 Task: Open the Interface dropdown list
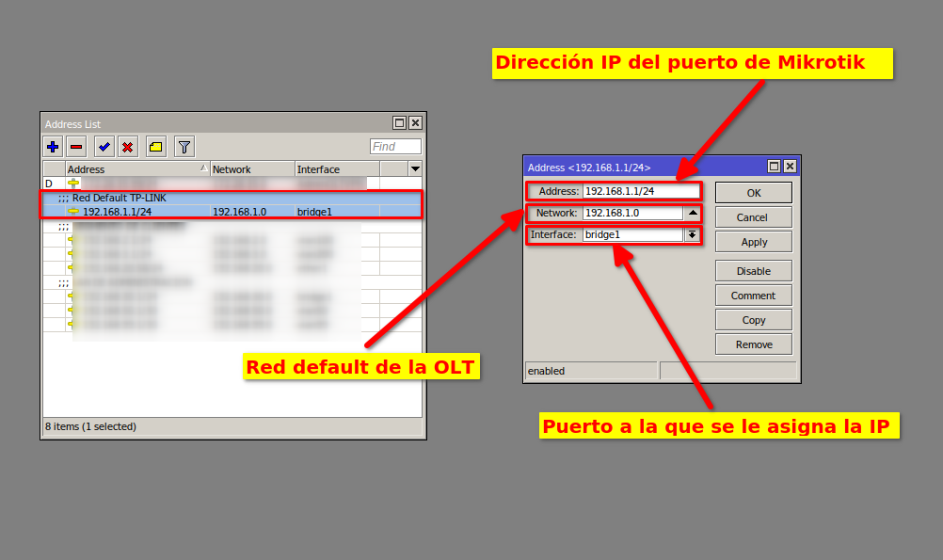(693, 234)
